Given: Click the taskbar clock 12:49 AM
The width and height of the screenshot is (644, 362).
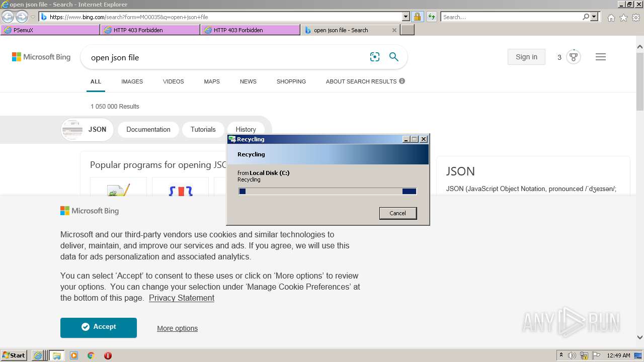Looking at the screenshot, I should (619, 355).
